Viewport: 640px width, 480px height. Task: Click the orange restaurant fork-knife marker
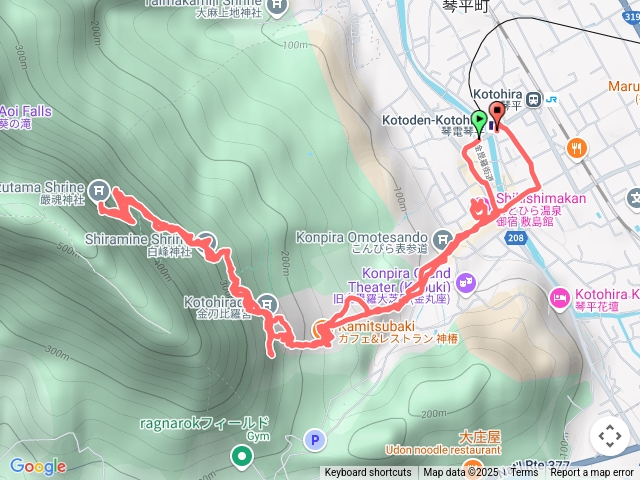[577, 149]
